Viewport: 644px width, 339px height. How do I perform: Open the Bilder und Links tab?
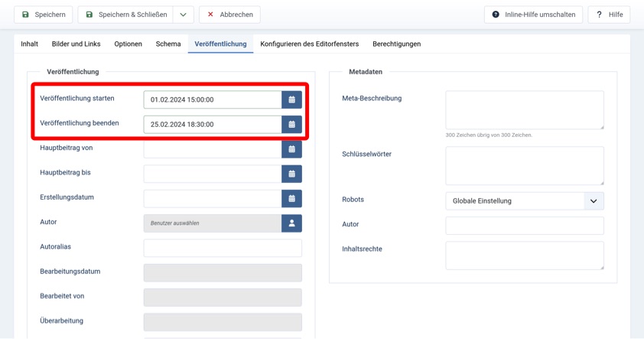tap(76, 44)
